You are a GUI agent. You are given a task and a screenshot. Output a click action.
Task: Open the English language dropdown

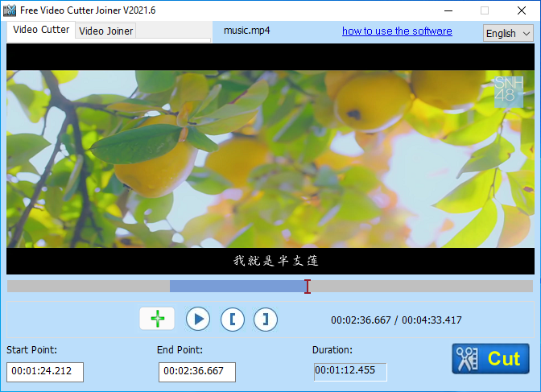coord(508,33)
